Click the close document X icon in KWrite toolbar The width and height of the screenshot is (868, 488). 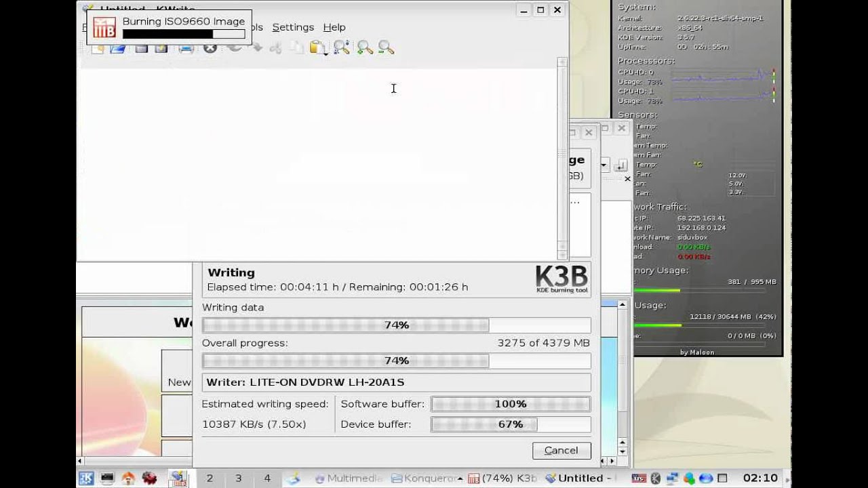coord(210,48)
